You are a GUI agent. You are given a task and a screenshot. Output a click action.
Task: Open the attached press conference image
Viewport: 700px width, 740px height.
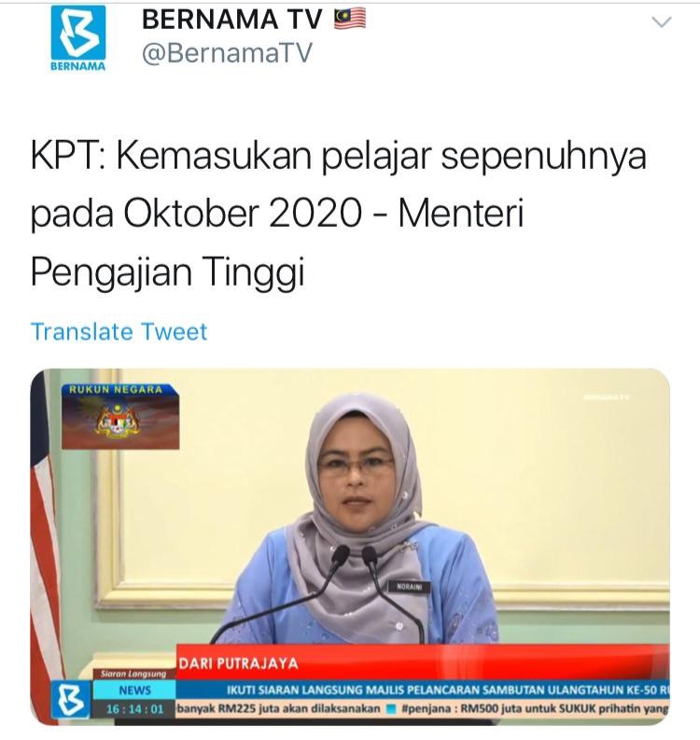click(x=350, y=547)
